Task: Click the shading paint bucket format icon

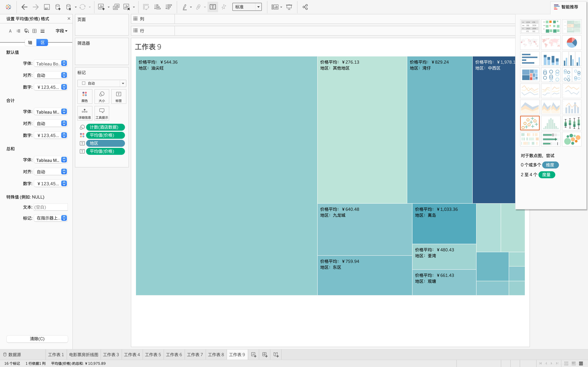Action: pos(26,31)
